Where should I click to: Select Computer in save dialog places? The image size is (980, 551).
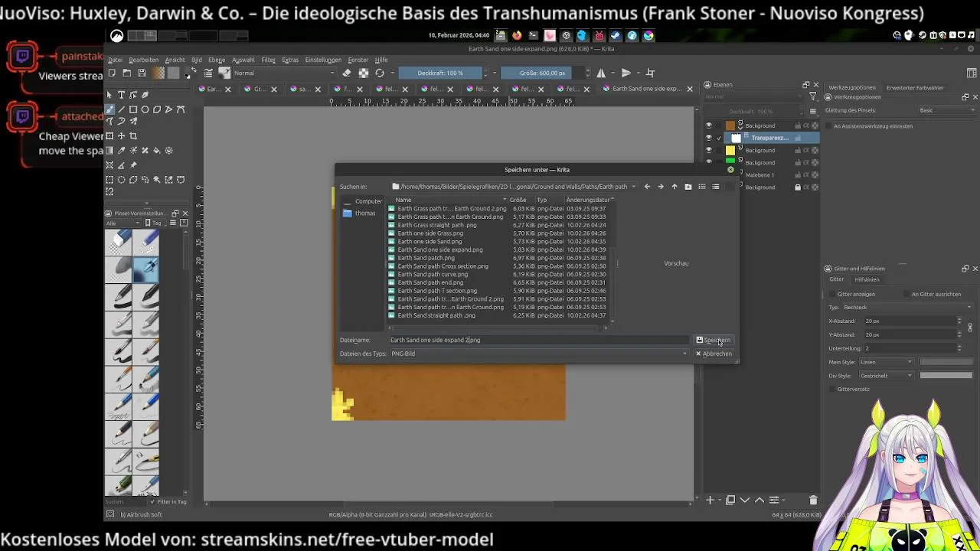pos(362,201)
